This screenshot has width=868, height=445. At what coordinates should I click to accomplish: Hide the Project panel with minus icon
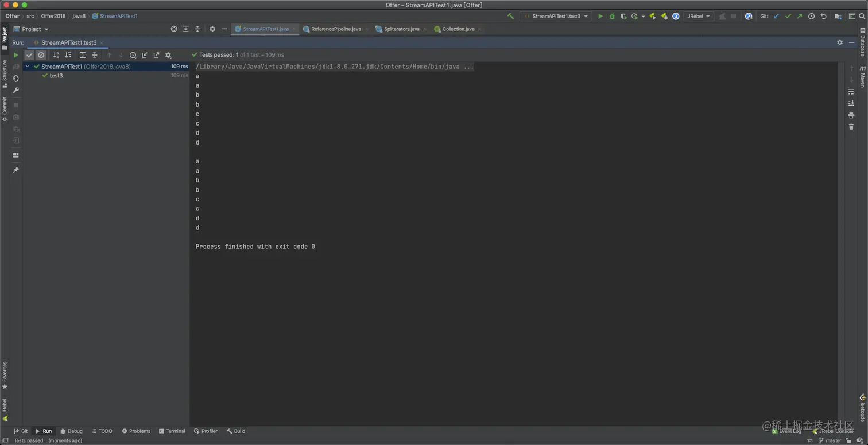point(224,29)
